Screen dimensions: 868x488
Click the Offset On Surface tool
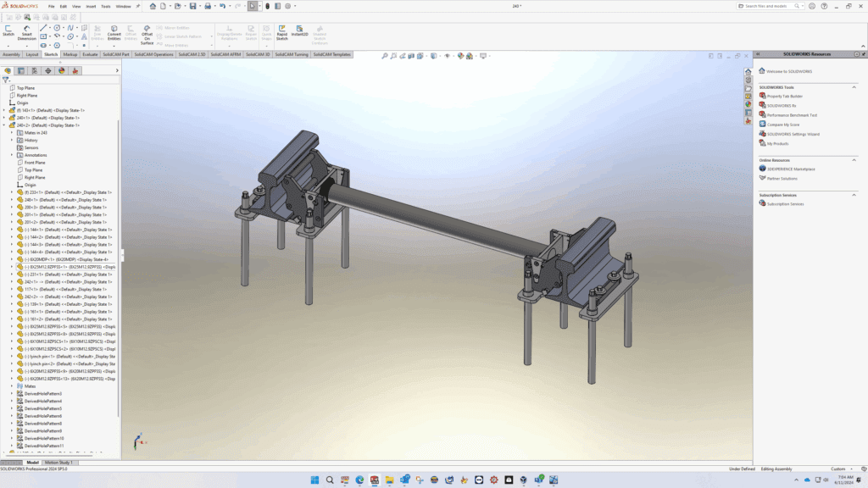(147, 33)
